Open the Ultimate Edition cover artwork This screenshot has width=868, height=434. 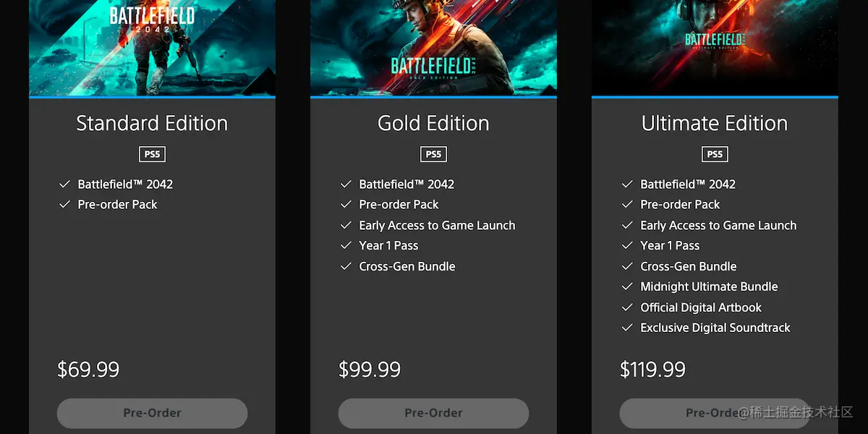coord(715,48)
